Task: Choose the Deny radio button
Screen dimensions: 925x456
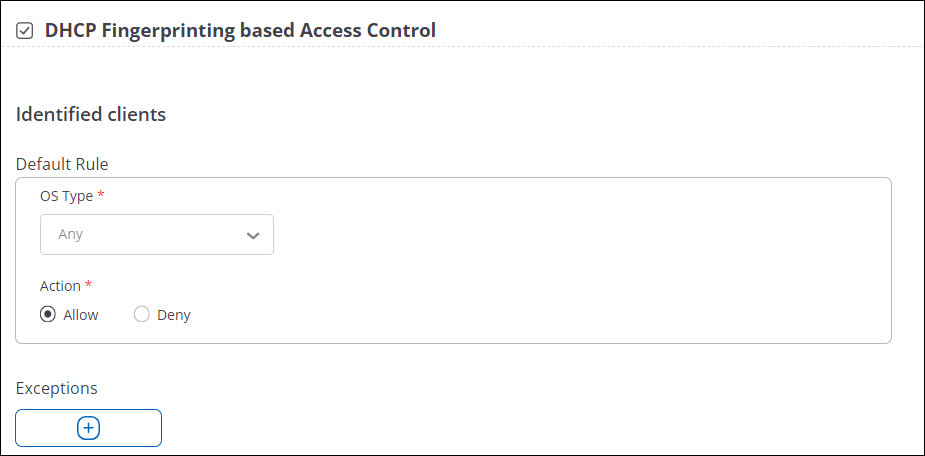Action: pyautogui.click(x=142, y=314)
